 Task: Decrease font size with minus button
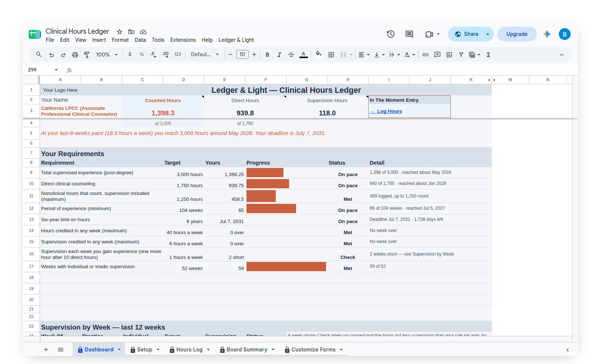coord(230,55)
